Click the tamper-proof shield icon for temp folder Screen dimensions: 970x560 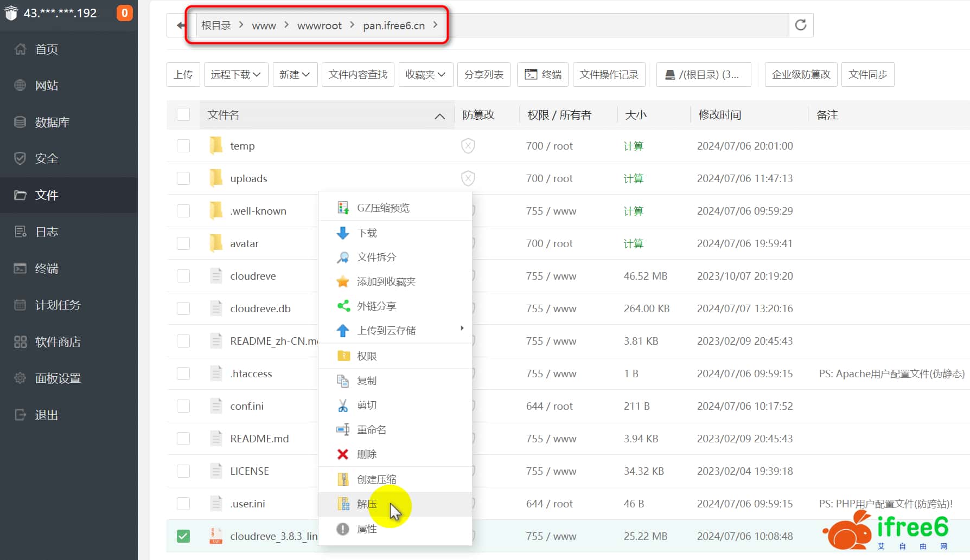pos(468,146)
